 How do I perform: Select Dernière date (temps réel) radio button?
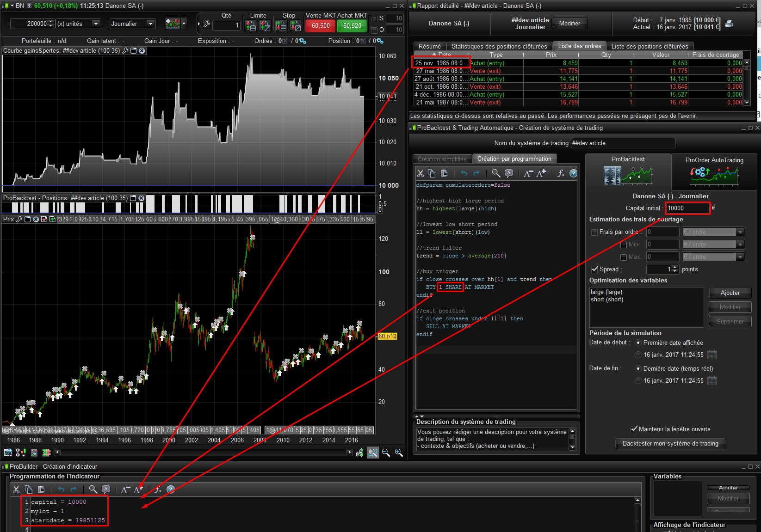(x=638, y=368)
